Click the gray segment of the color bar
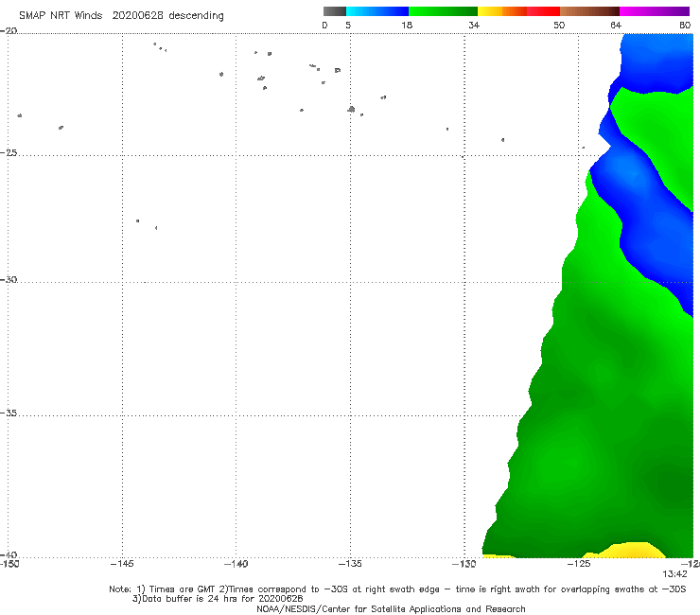This screenshot has width=700, height=615. (334, 11)
